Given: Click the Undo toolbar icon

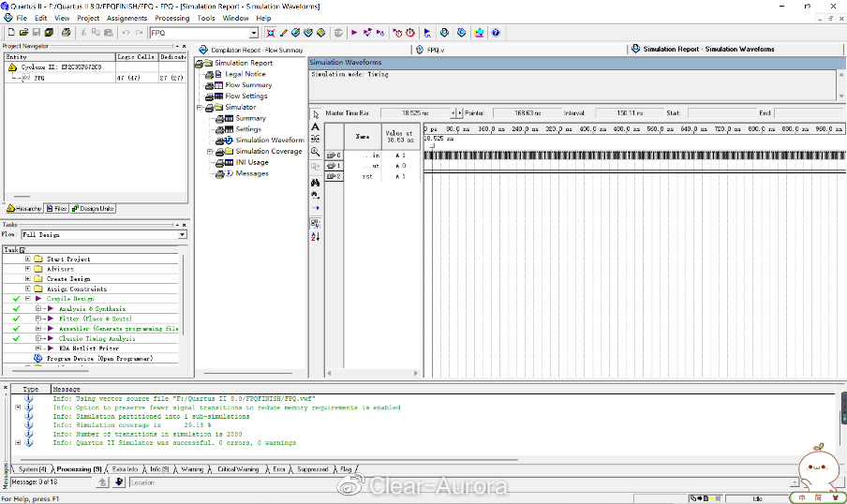Looking at the screenshot, I should [126, 33].
